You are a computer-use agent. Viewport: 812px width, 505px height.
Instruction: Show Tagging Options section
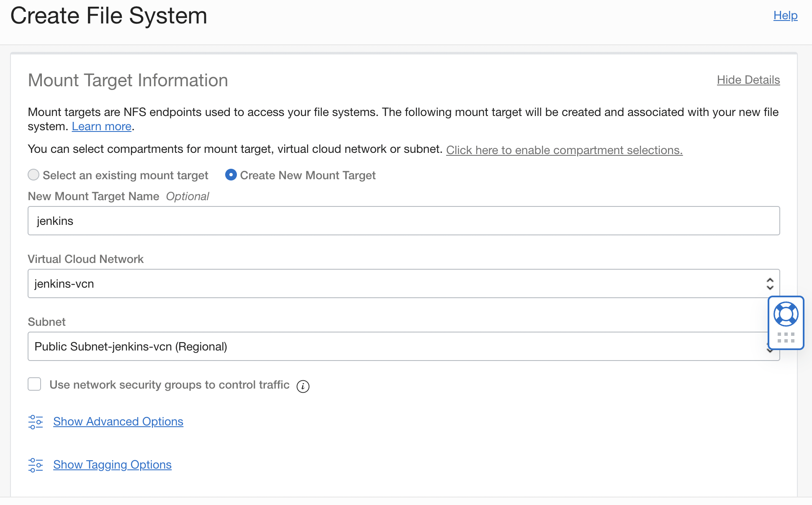click(112, 465)
